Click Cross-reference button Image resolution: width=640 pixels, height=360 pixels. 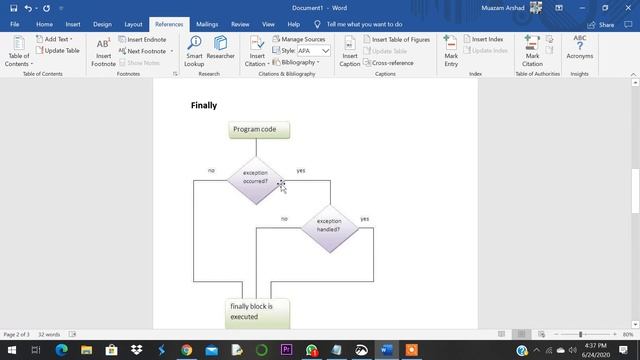[x=388, y=63]
